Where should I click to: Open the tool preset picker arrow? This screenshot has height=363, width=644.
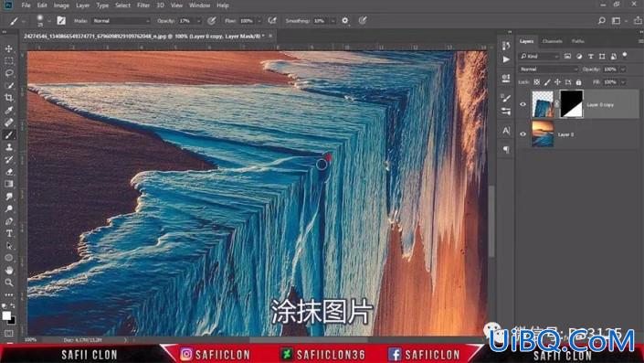click(24, 21)
